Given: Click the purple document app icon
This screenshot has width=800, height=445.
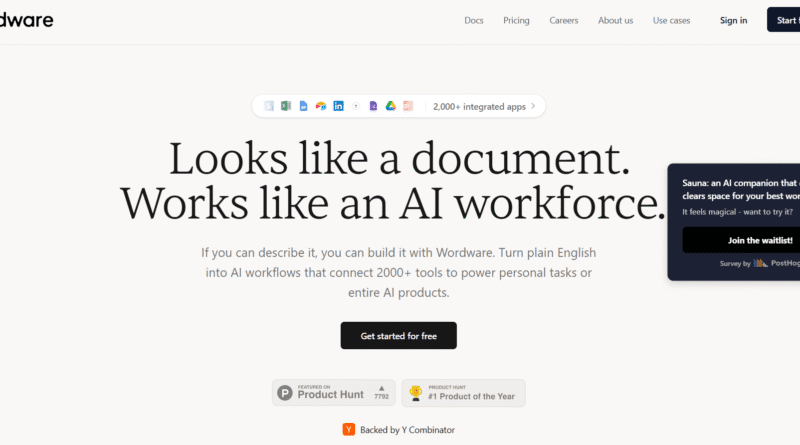Looking at the screenshot, I should tap(373, 106).
